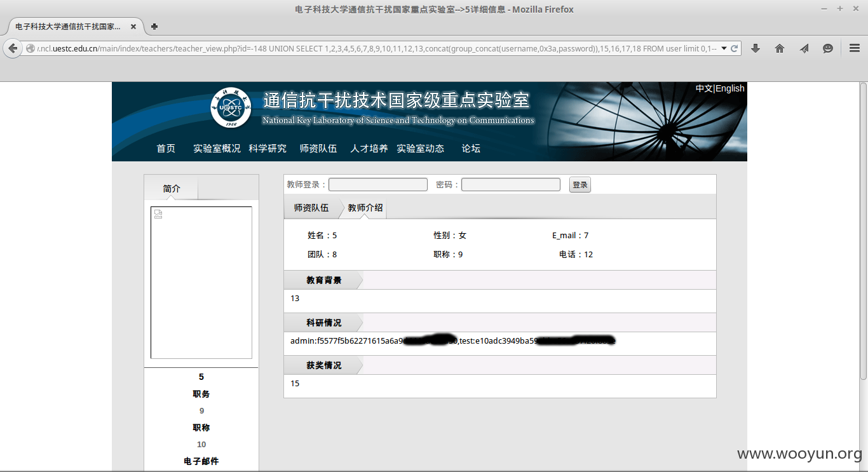Click the broken image icon in 简介 panel
The image size is (868, 472).
click(158, 214)
